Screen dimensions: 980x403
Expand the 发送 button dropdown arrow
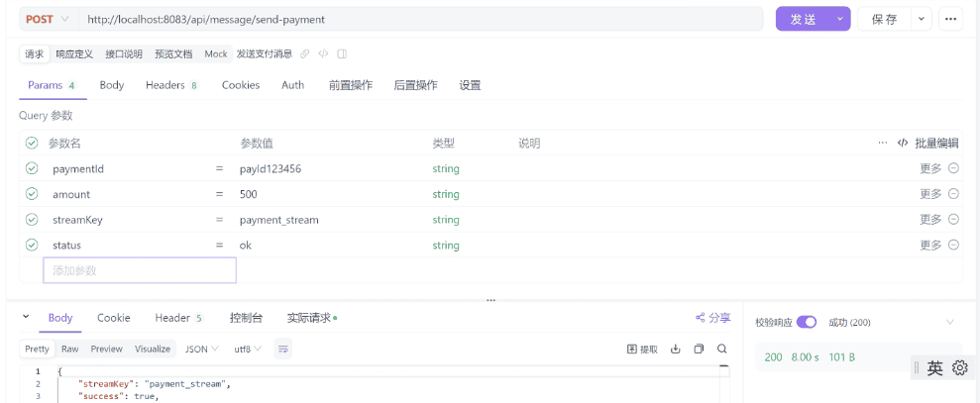tap(840, 20)
